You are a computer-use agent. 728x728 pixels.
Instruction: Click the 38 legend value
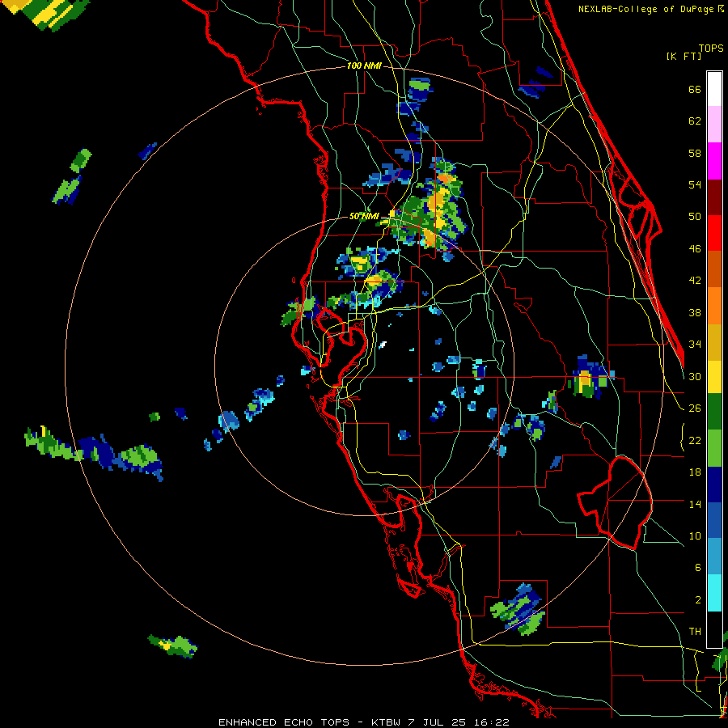coord(695,312)
